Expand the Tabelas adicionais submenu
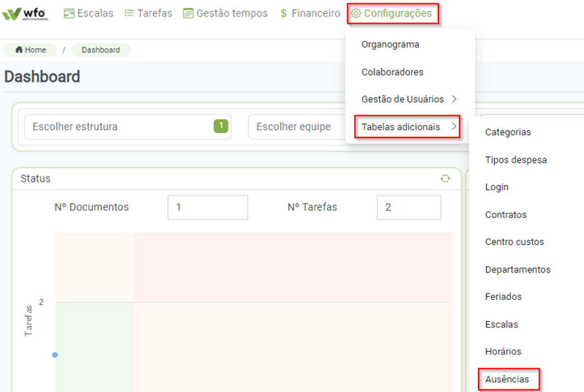 407,126
